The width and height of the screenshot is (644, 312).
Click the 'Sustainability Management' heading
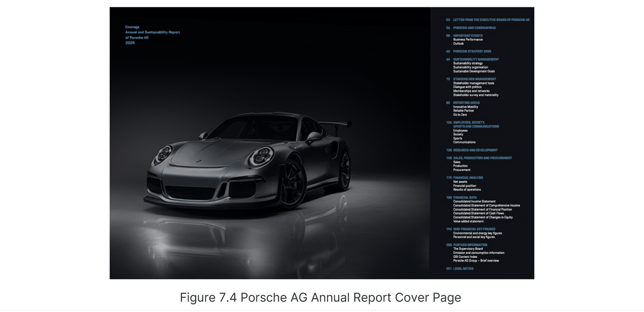(476, 59)
